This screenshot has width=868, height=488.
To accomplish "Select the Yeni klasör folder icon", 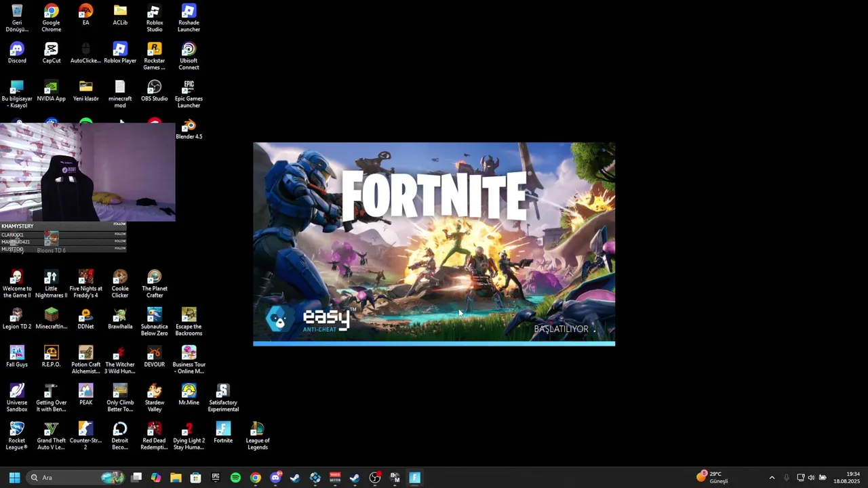I will pos(85,91).
